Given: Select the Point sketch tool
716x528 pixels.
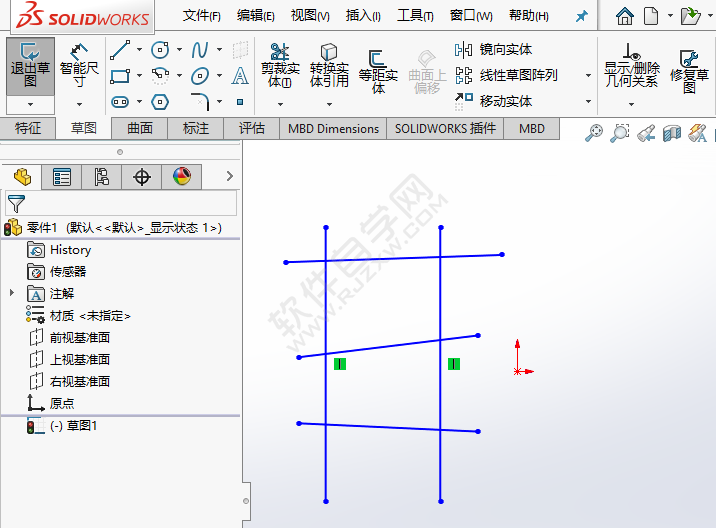Looking at the screenshot, I should [x=240, y=102].
